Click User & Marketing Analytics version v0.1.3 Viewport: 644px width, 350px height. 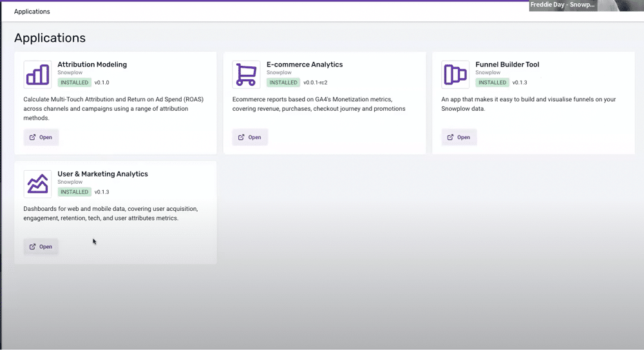pos(102,191)
